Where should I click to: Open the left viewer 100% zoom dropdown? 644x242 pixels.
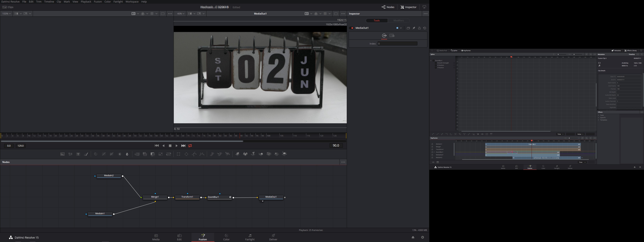[x=6, y=14]
